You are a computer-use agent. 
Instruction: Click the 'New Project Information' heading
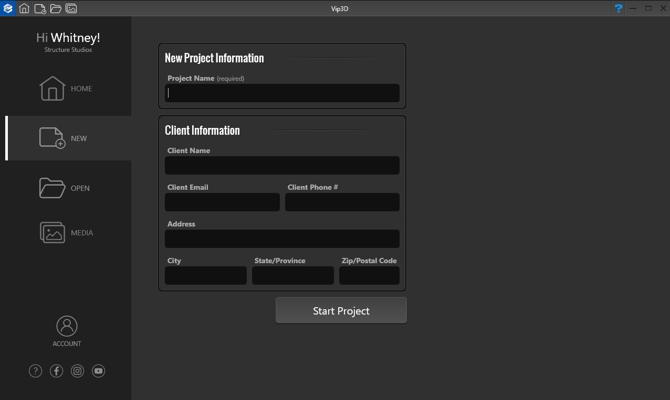tap(214, 58)
